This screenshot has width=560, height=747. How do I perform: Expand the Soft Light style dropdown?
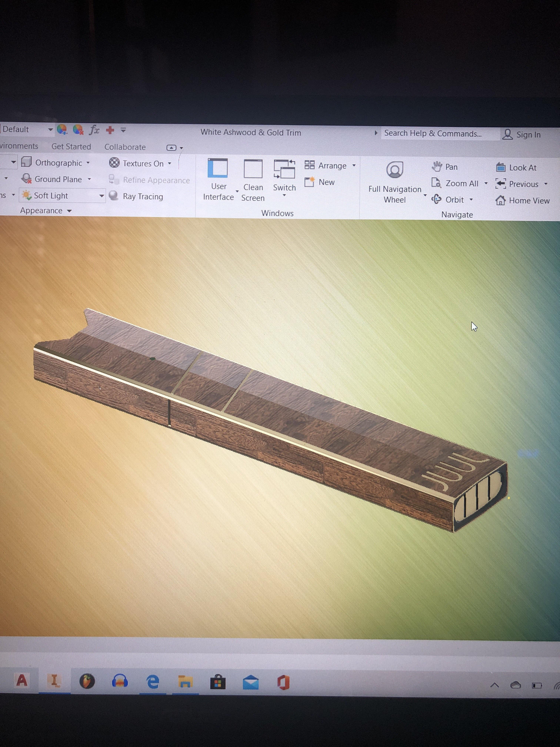coord(101,196)
